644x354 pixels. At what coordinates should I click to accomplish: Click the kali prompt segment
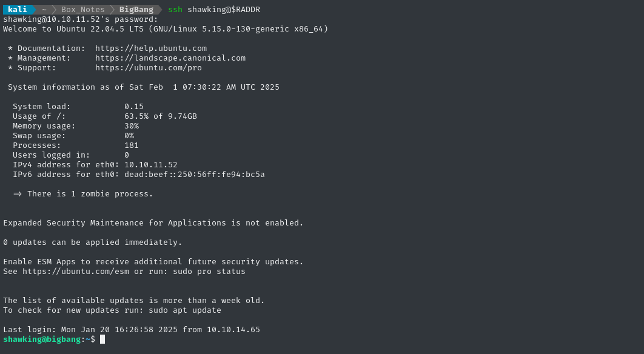pos(17,10)
